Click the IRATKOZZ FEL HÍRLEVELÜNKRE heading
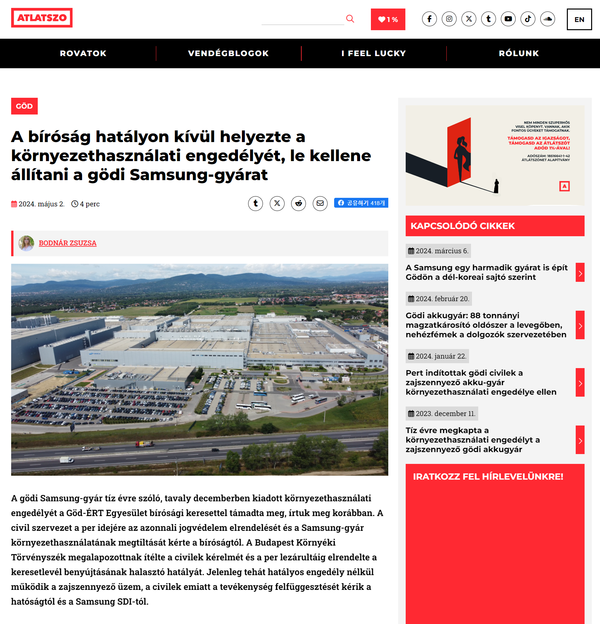600x624 pixels. [488, 477]
